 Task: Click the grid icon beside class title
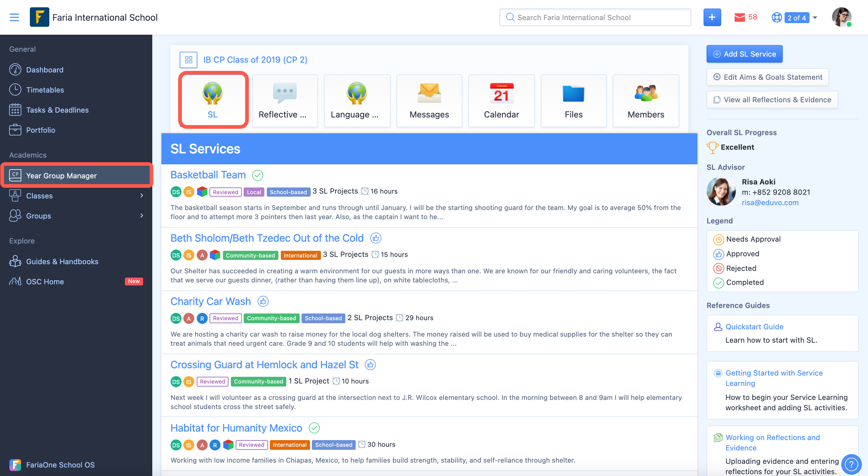point(188,60)
